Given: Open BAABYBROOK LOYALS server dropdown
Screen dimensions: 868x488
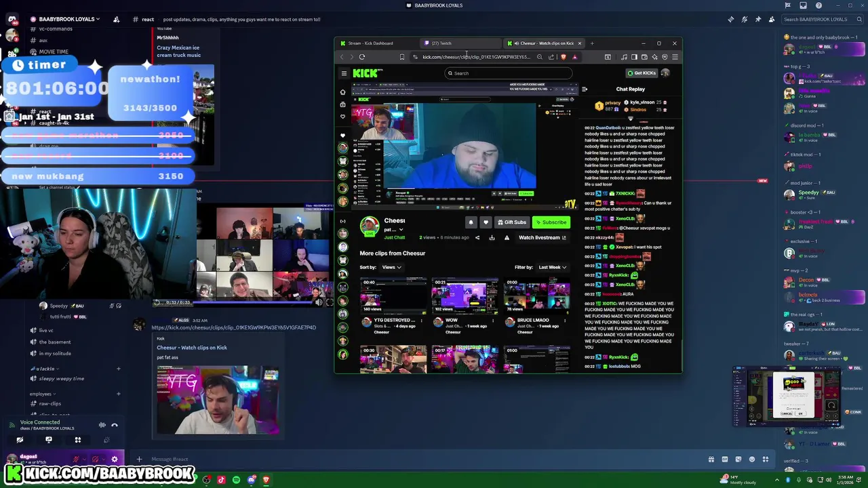Looking at the screenshot, I should pyautogui.click(x=69, y=19).
